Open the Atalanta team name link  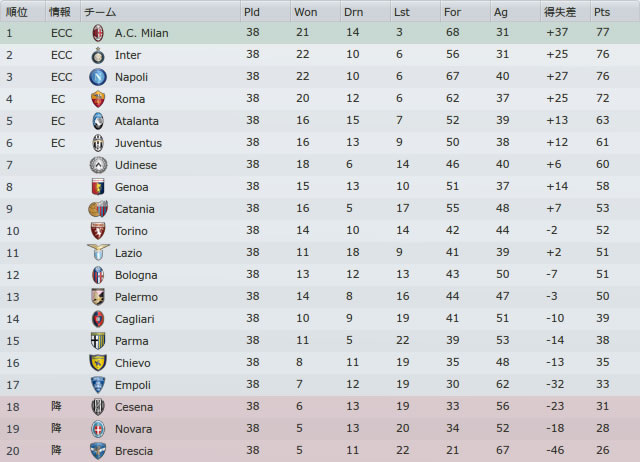tap(137, 121)
